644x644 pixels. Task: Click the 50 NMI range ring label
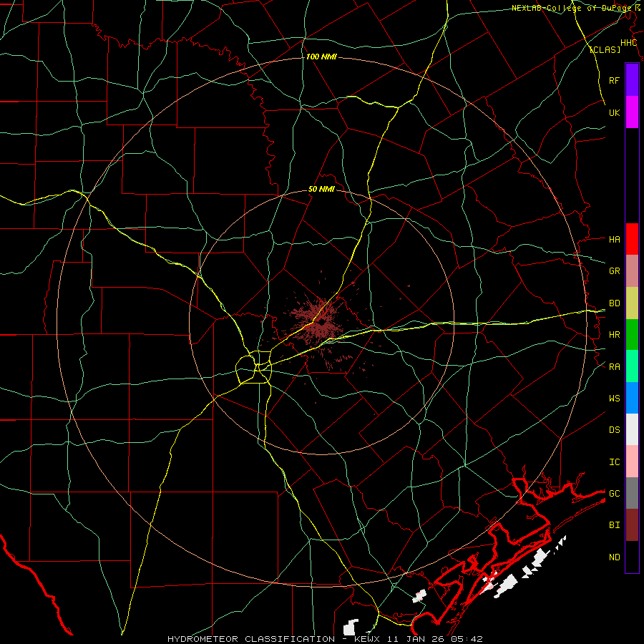point(321,189)
